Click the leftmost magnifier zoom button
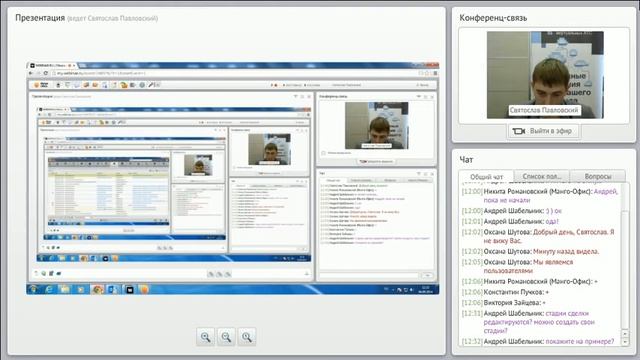Screen dimensions: 640x360 pos(205,337)
